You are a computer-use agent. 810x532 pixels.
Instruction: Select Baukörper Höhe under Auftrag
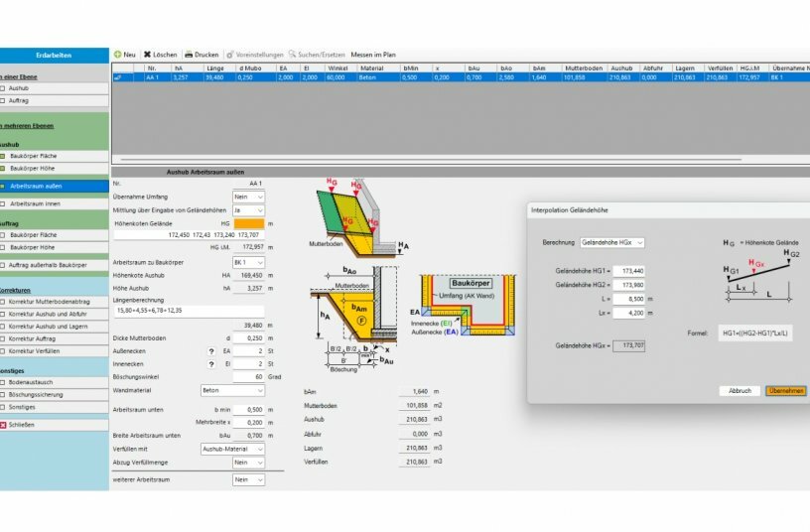click(x=55, y=247)
